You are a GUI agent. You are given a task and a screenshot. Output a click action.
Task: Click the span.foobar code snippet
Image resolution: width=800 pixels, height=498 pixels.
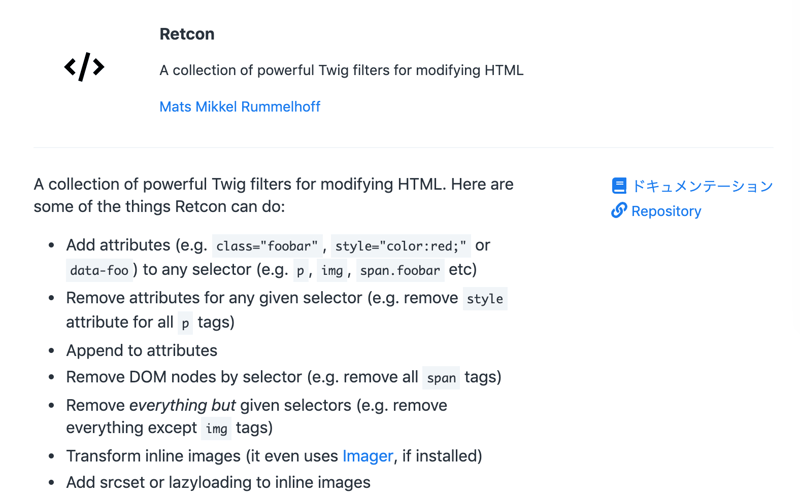coord(398,270)
